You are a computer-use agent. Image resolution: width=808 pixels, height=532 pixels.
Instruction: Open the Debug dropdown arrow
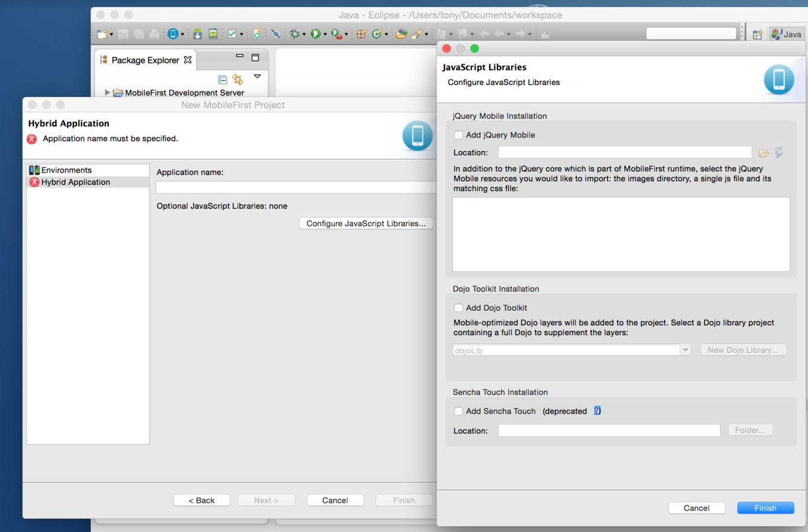[304, 35]
